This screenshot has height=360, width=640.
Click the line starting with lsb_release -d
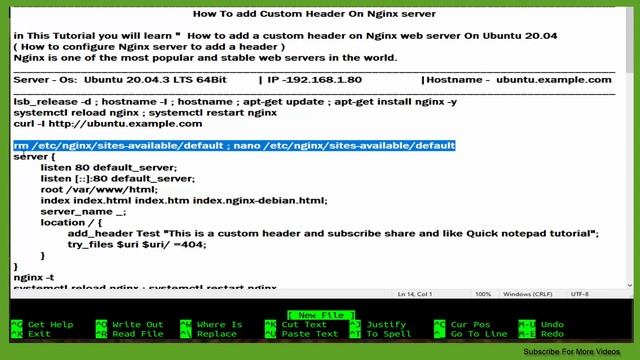point(235,102)
